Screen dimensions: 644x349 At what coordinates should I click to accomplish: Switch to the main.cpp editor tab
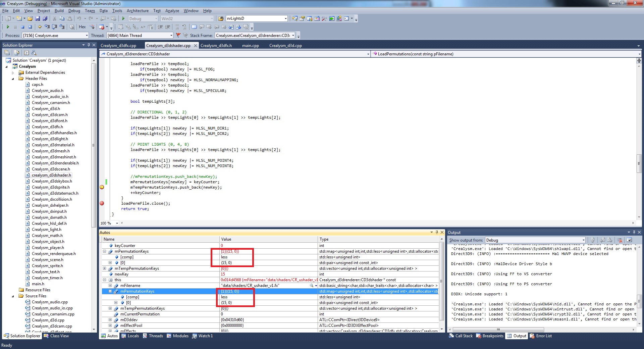tap(250, 46)
